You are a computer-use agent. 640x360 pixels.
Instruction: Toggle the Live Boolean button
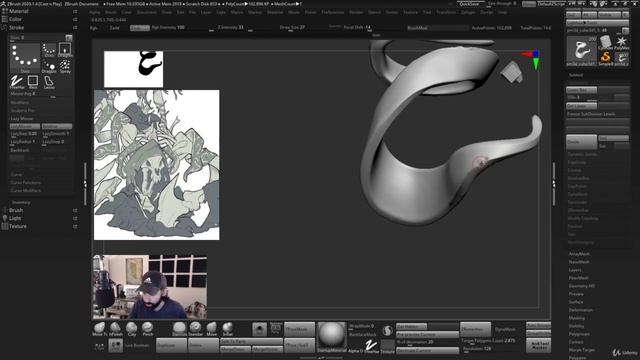click(137, 346)
